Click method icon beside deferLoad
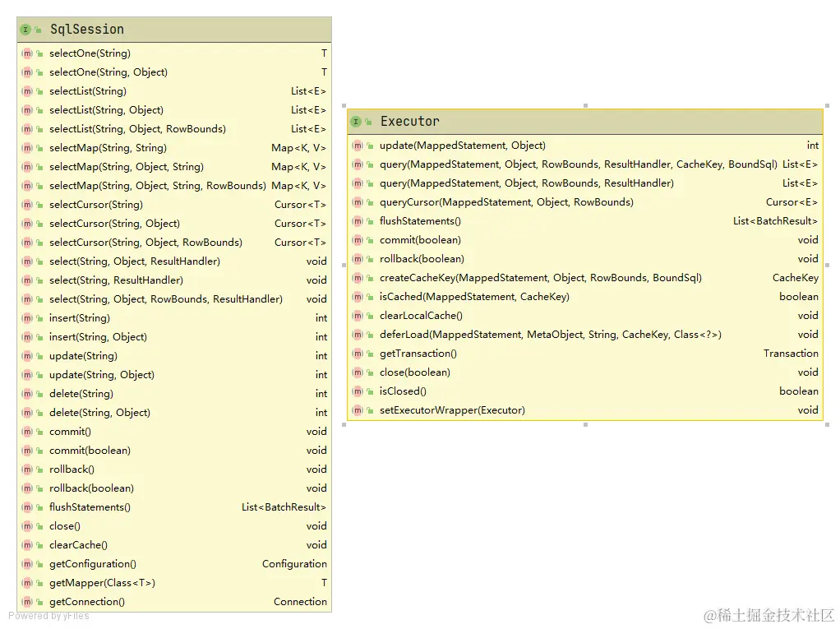Screen dimensions: 840x629 click(x=358, y=335)
